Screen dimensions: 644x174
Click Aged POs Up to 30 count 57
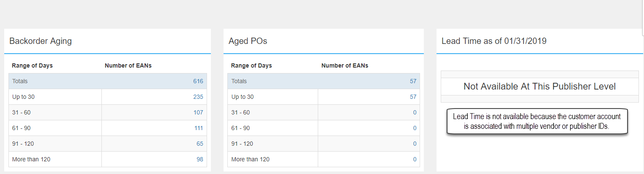413,97
